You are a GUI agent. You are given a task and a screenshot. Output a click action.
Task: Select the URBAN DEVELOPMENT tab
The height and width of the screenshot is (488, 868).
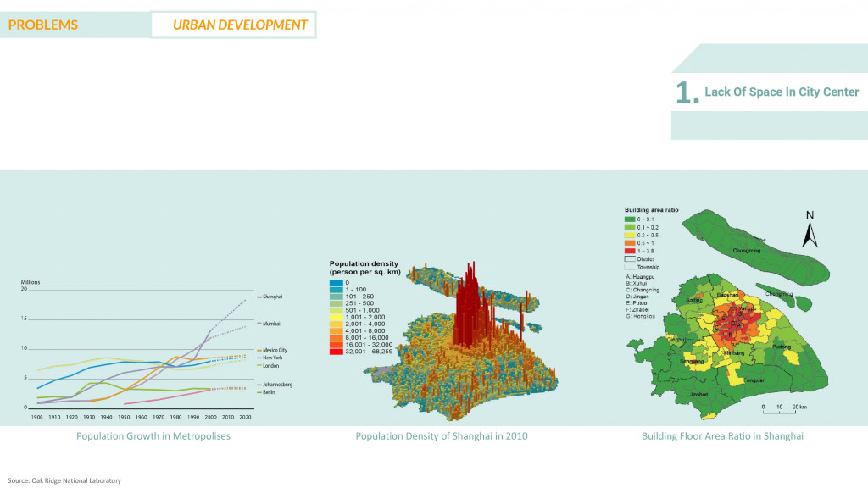tap(240, 25)
